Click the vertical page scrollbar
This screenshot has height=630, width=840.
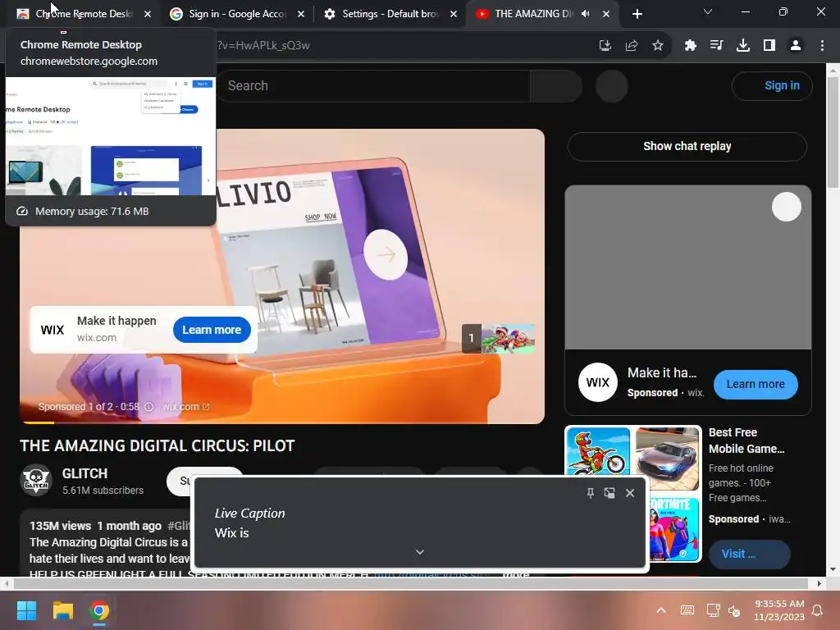coord(833,132)
